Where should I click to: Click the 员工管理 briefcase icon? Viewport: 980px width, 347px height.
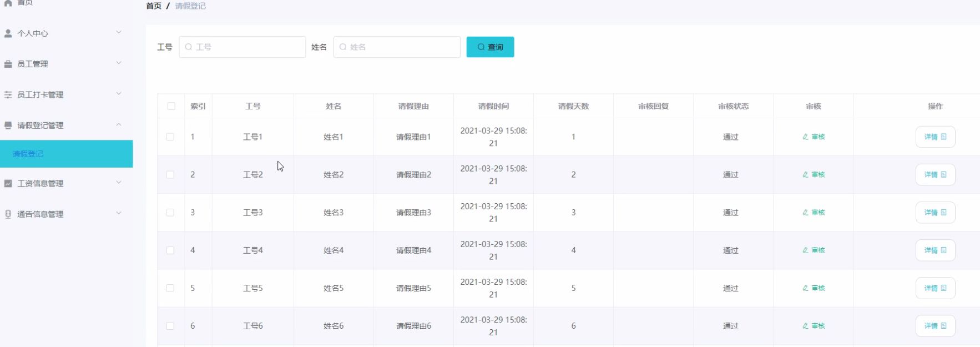(8, 64)
